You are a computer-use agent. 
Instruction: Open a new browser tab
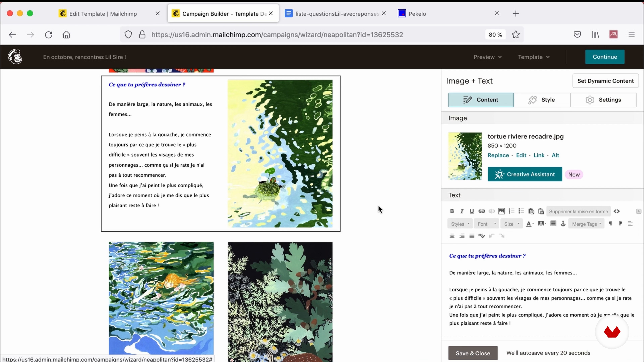[516, 13]
